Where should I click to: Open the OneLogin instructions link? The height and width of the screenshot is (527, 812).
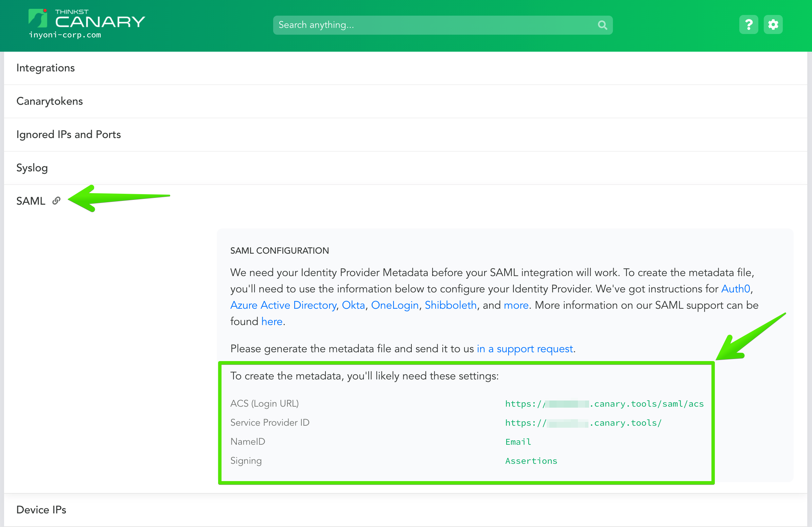tap(395, 305)
